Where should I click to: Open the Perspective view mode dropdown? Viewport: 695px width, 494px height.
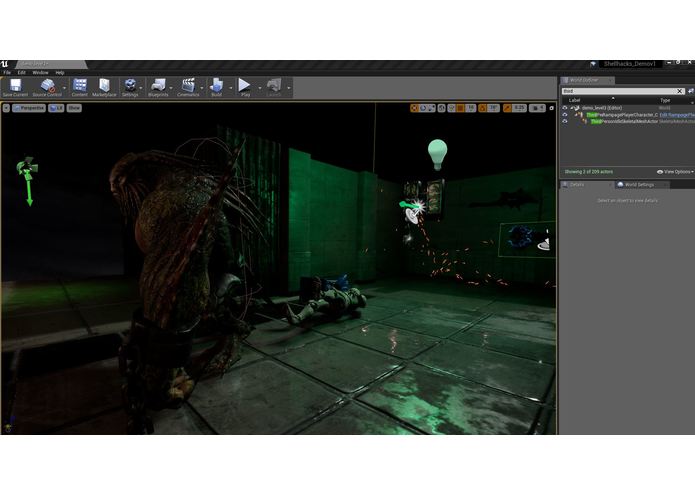tap(29, 108)
